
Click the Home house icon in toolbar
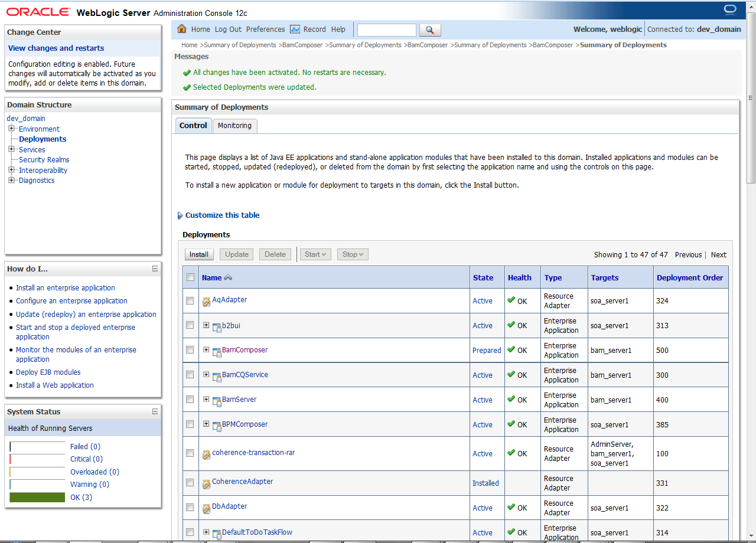(x=182, y=29)
